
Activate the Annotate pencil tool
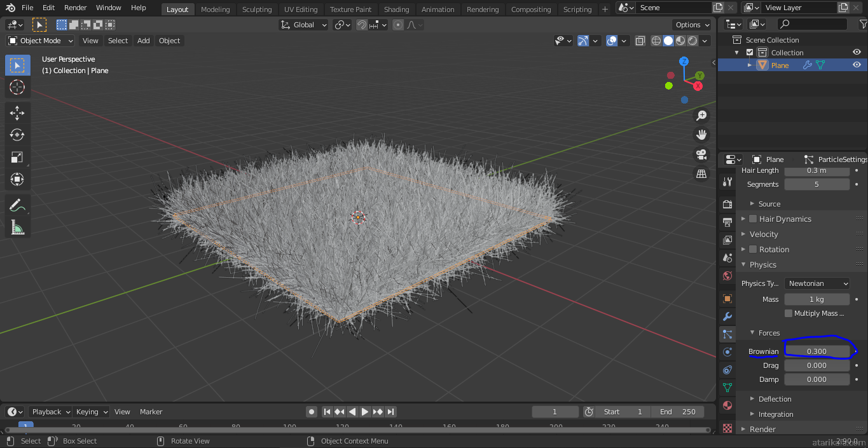click(17, 205)
